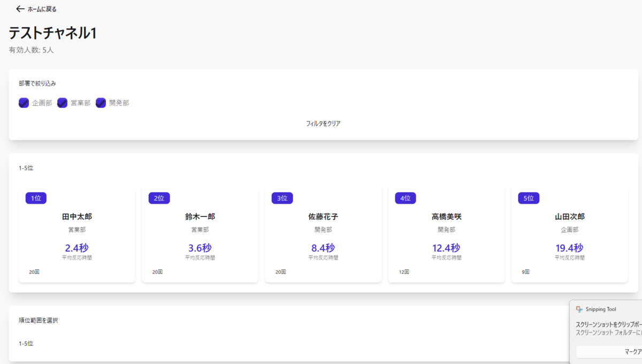Toggle the 営業部 department filter
The width and height of the screenshot is (642, 364).
point(62,103)
